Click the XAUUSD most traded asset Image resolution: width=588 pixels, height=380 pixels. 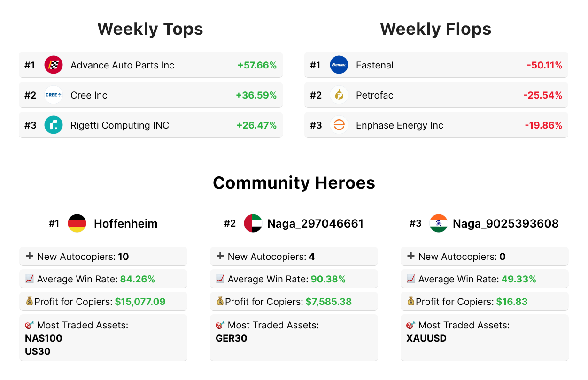pyautogui.click(x=426, y=338)
